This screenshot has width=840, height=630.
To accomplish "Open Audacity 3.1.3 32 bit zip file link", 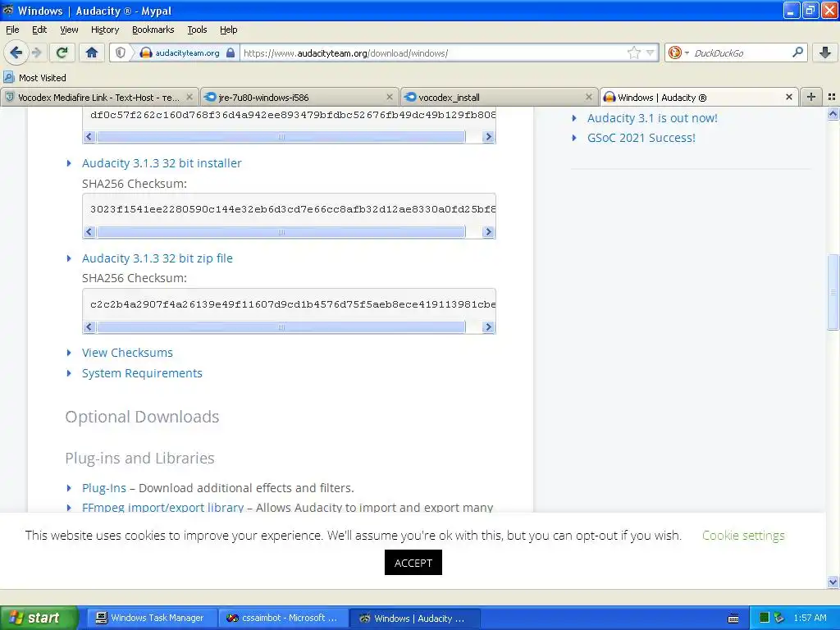I will pos(157,258).
